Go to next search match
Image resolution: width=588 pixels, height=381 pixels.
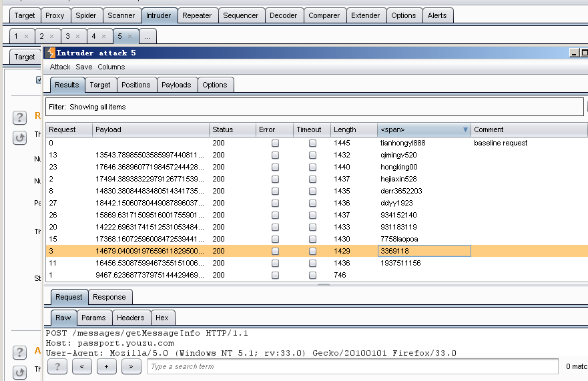131,366
